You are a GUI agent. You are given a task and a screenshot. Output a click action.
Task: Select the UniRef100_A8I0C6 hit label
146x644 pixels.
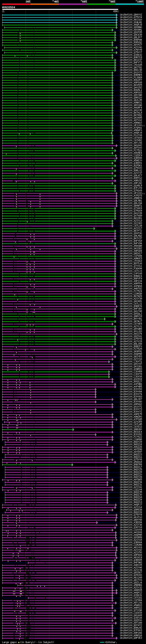(131, 547)
